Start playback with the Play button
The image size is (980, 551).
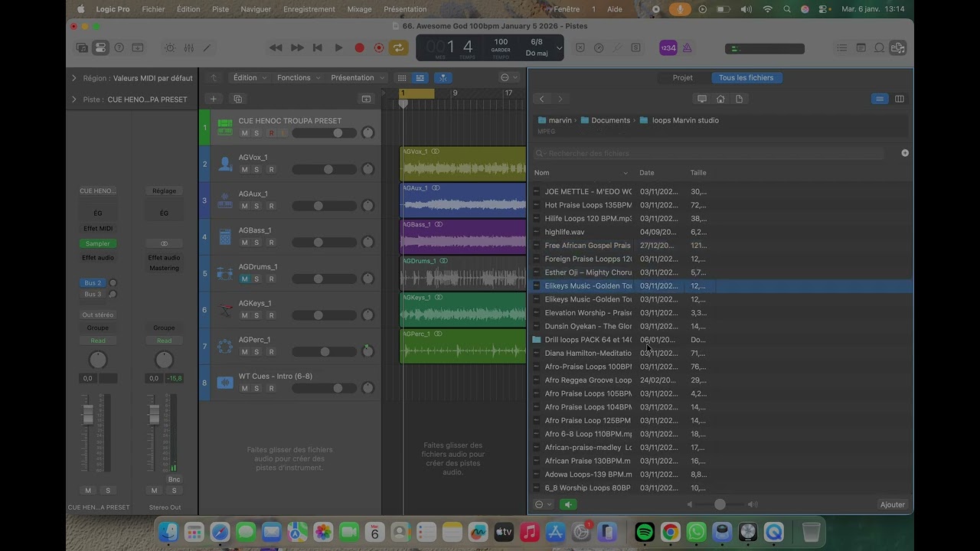pos(338,47)
